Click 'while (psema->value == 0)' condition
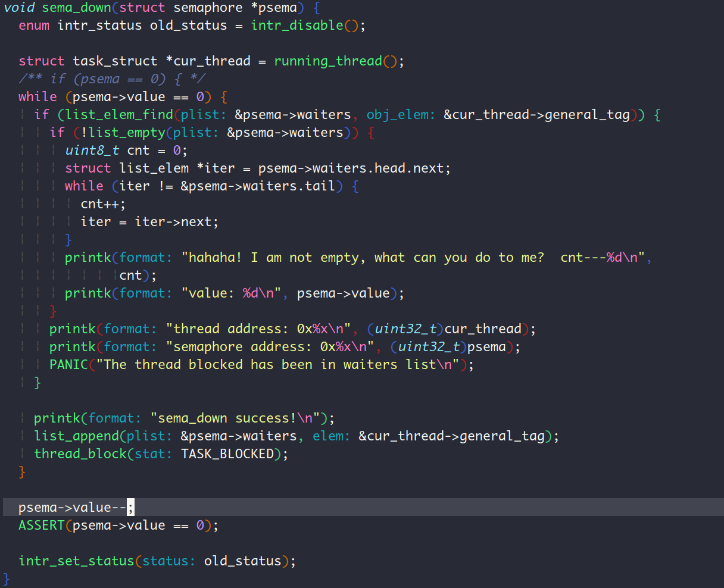This screenshot has height=588, width=724. (116, 97)
